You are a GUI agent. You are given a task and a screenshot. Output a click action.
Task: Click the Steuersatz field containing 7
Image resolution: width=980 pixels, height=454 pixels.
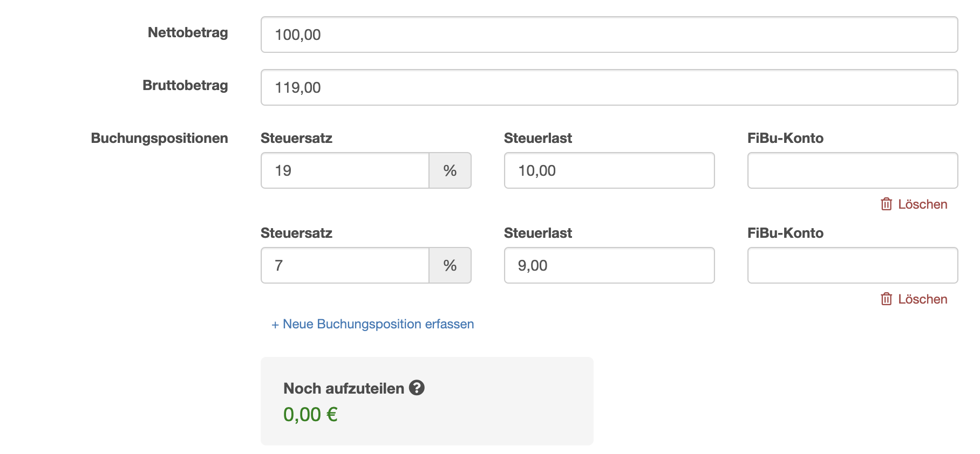(345, 265)
